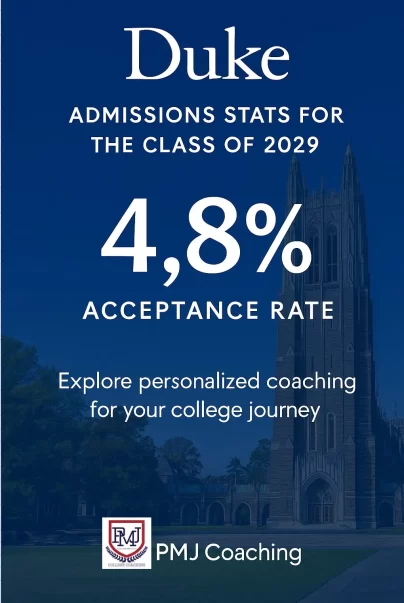Select the Explore personalized coaching text
This screenshot has width=404, height=603.
point(207,382)
